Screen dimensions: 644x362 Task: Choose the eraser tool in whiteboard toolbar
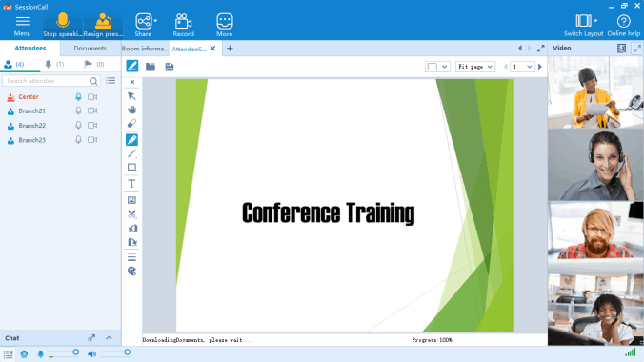point(131,123)
